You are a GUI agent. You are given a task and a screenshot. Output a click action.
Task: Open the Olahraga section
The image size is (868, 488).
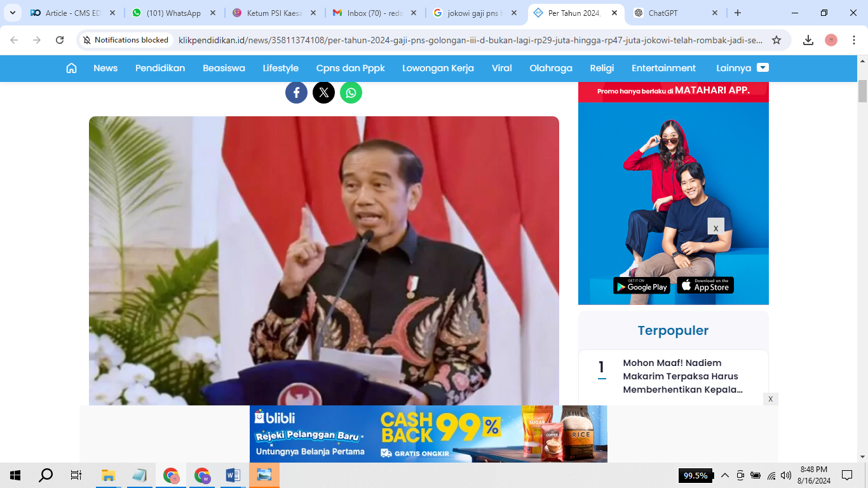(551, 68)
